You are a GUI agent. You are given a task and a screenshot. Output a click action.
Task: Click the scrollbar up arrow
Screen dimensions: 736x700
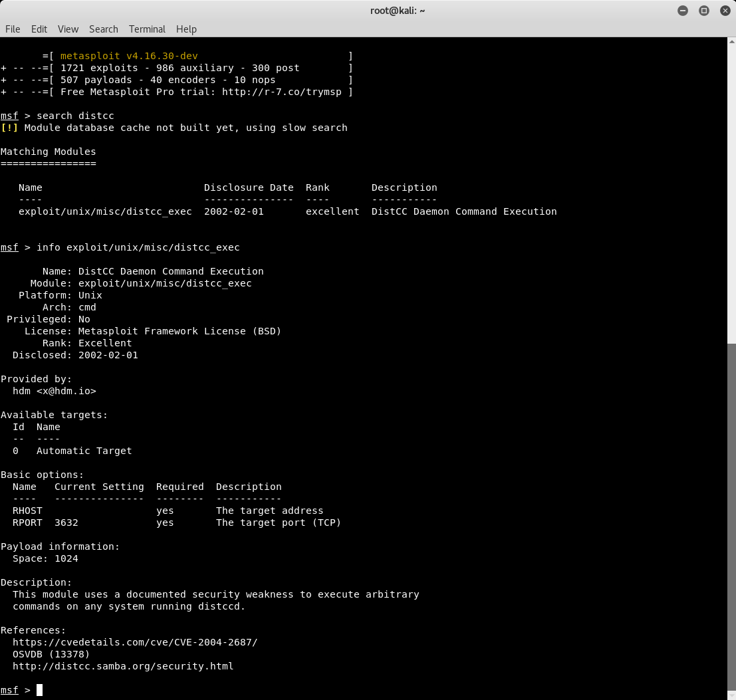(732, 42)
